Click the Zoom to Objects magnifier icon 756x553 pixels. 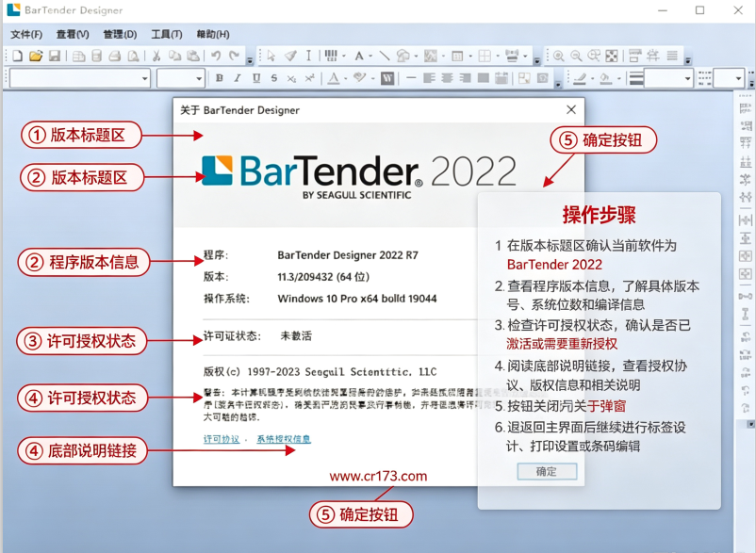594,56
